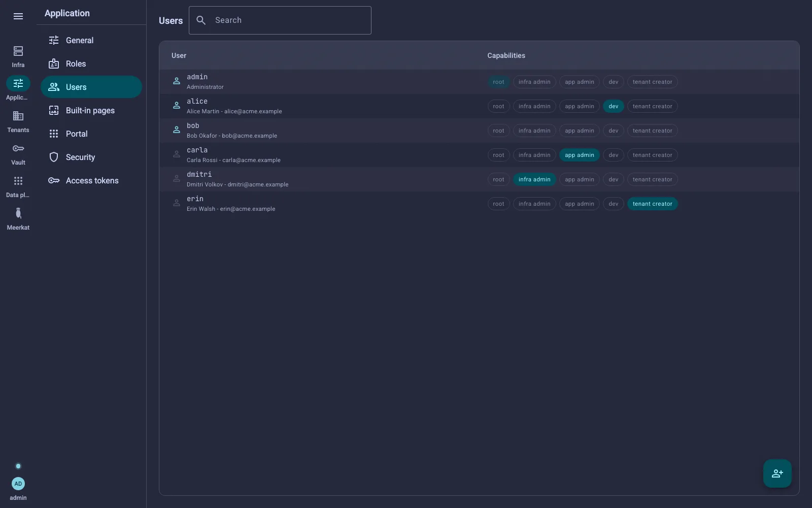Open the hamburger menu icon
This screenshot has height=508, width=812.
[18, 16]
